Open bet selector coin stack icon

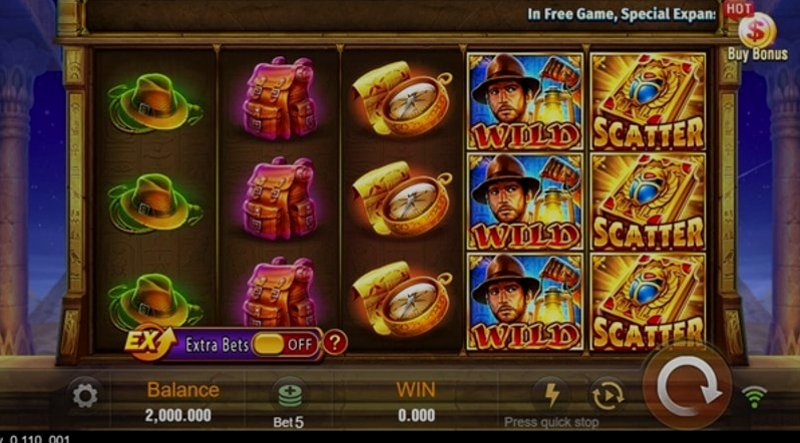tap(290, 396)
